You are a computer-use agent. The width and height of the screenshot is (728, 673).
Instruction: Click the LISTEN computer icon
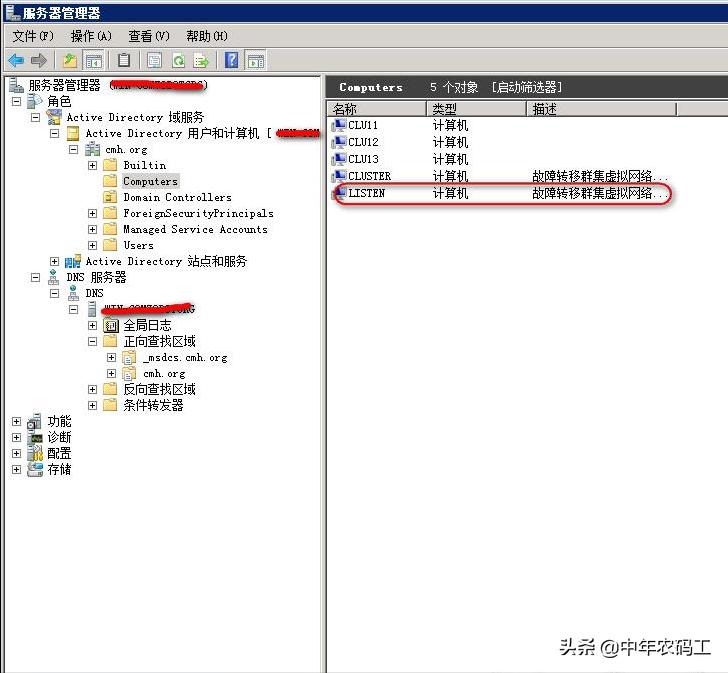[339, 193]
